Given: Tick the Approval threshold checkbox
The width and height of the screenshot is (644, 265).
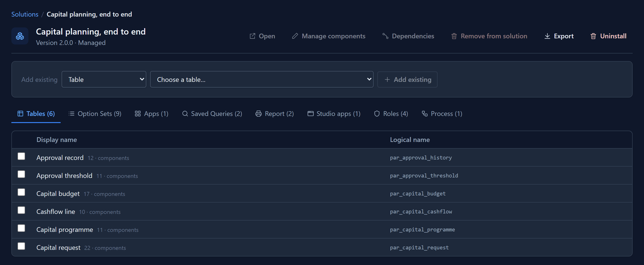Looking at the screenshot, I should (x=21, y=174).
